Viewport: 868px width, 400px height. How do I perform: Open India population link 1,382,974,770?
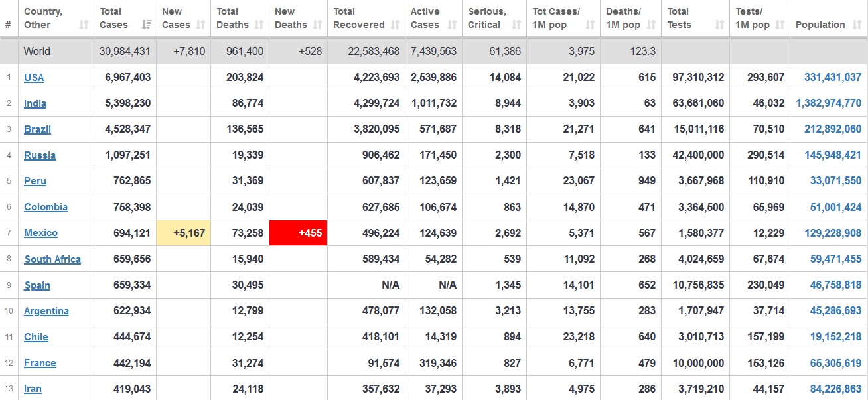click(829, 103)
